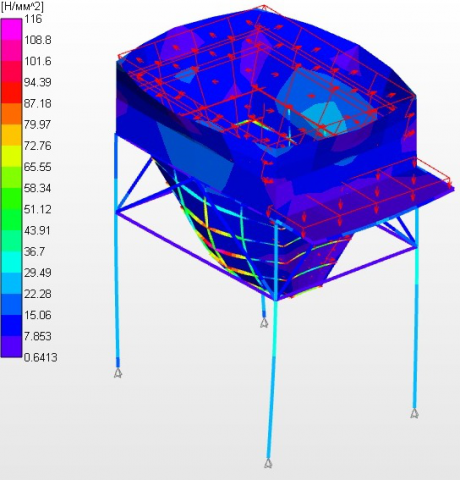Click the legend value 108.8
Screen dimensions: 460x480
(x=38, y=40)
